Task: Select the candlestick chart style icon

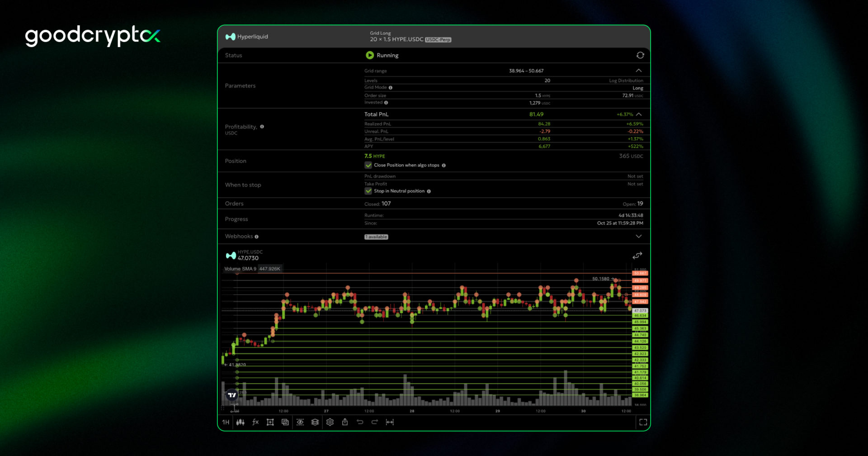Action: pyautogui.click(x=241, y=422)
